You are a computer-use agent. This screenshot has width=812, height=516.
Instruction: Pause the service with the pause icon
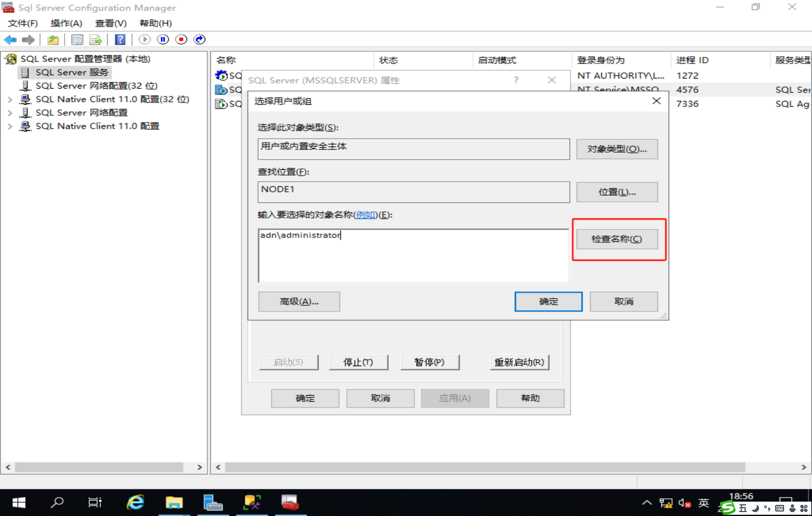(163, 40)
